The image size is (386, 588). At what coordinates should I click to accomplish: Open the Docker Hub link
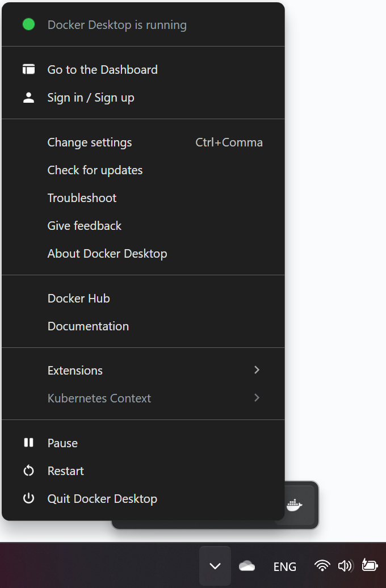click(x=79, y=299)
